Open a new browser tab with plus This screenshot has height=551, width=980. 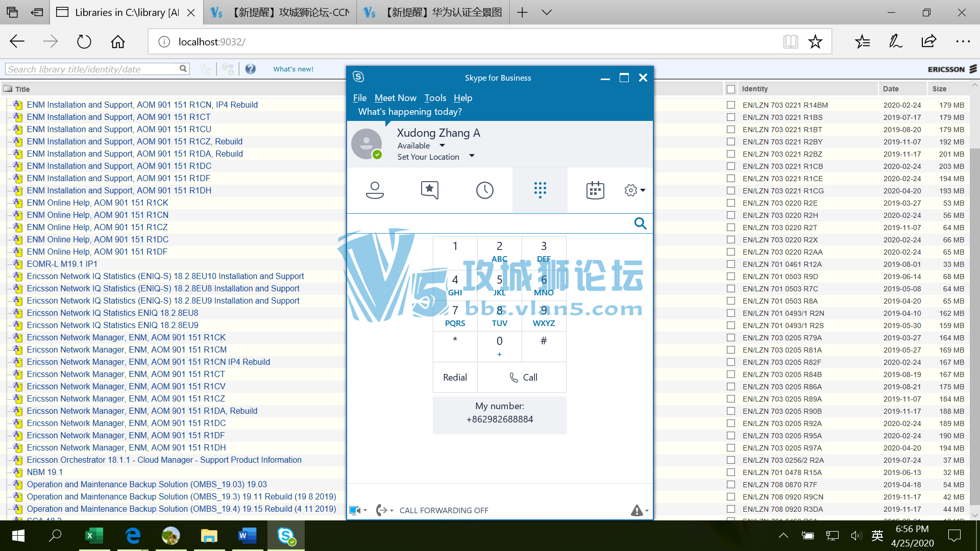522,12
